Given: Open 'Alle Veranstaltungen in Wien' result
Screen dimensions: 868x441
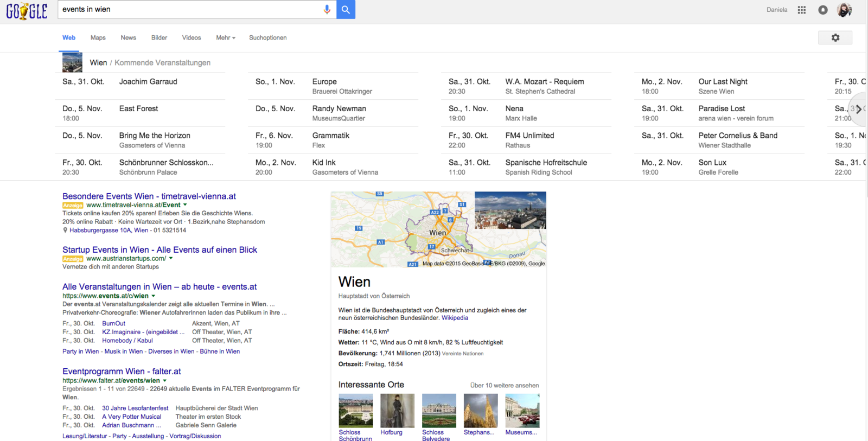Looking at the screenshot, I should click(159, 286).
